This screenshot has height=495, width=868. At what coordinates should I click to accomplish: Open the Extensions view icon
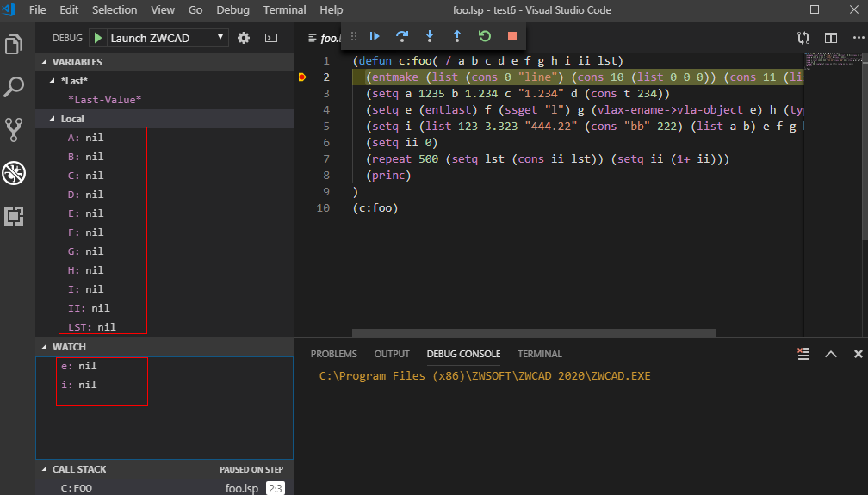[x=13, y=216]
